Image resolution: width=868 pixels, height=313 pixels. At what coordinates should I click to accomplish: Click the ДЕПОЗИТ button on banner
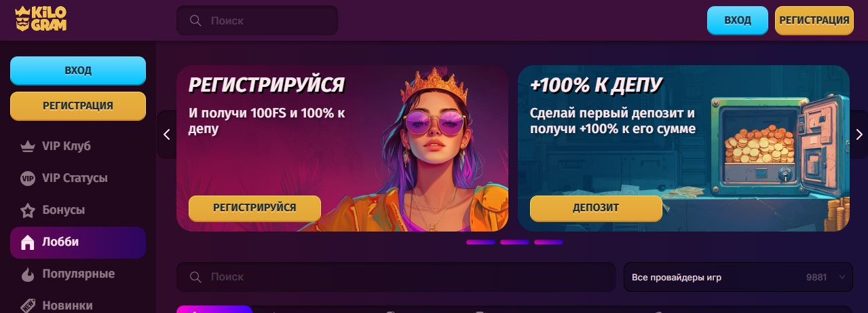pyautogui.click(x=596, y=208)
